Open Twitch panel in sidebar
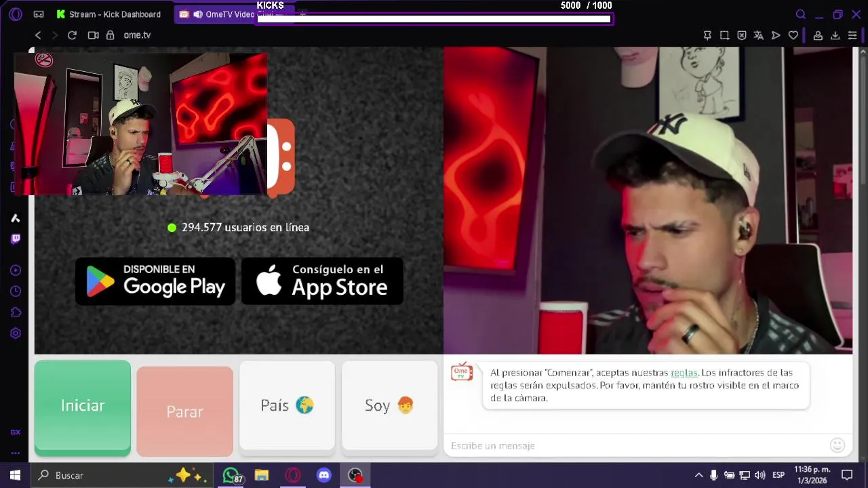Viewport: 868px width, 488px height. click(15, 239)
